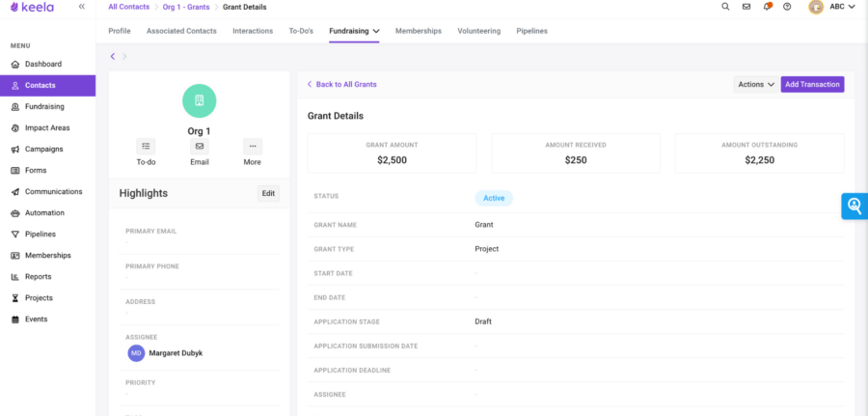
Task: Click the user avatar next to ABC
Action: point(816,7)
